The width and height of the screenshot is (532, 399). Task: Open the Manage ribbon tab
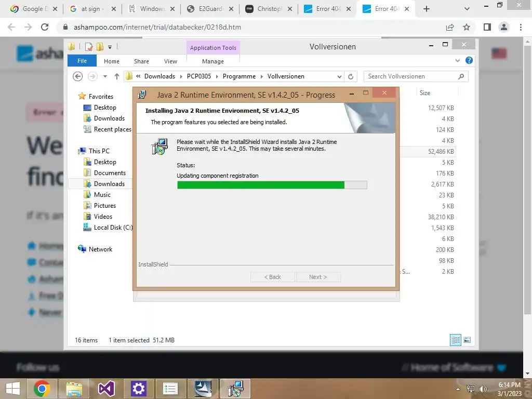(213, 61)
